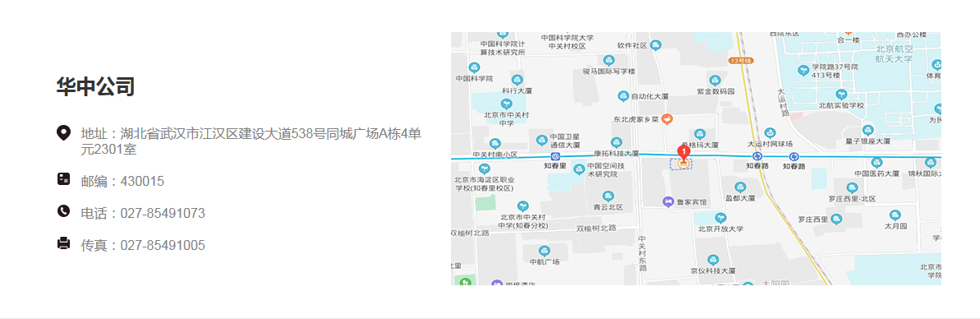Click the 大运村网球场 map marker
Image resolution: width=980 pixels, height=319 pixels.
coord(770,133)
